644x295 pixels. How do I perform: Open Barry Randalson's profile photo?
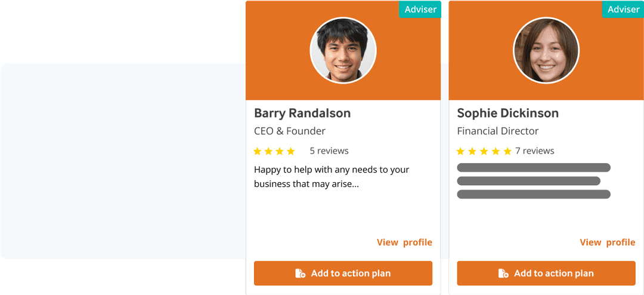(x=343, y=50)
